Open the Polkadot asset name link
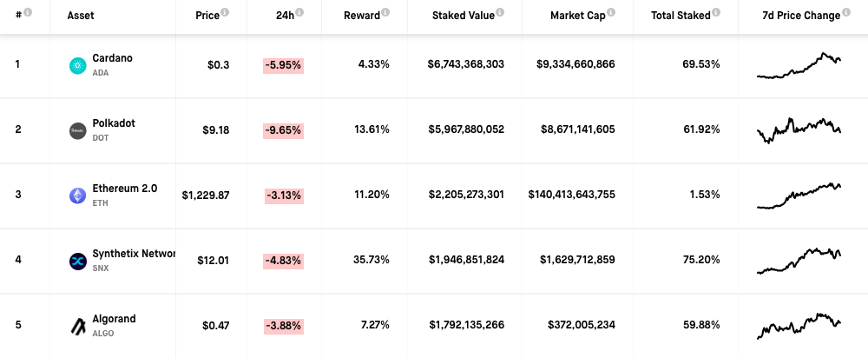The width and height of the screenshot is (868, 358). click(x=114, y=123)
